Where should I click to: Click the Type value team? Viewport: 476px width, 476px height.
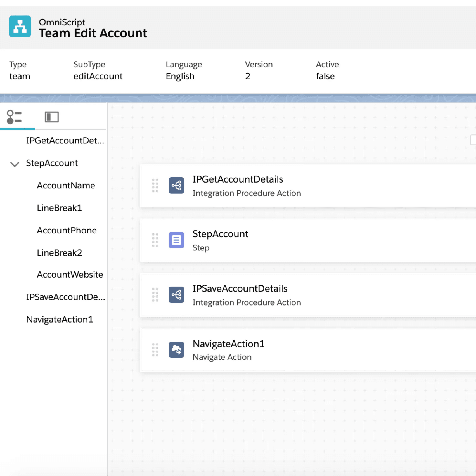tap(20, 76)
